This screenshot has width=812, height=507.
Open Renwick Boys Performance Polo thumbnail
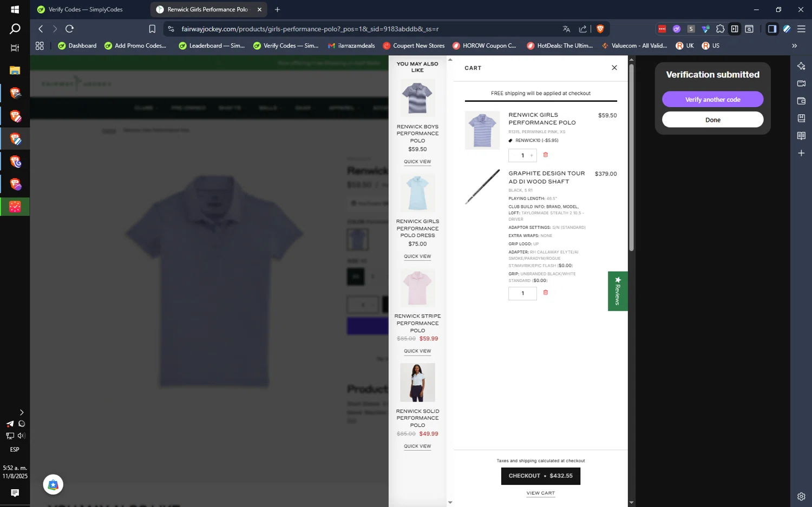point(417,98)
